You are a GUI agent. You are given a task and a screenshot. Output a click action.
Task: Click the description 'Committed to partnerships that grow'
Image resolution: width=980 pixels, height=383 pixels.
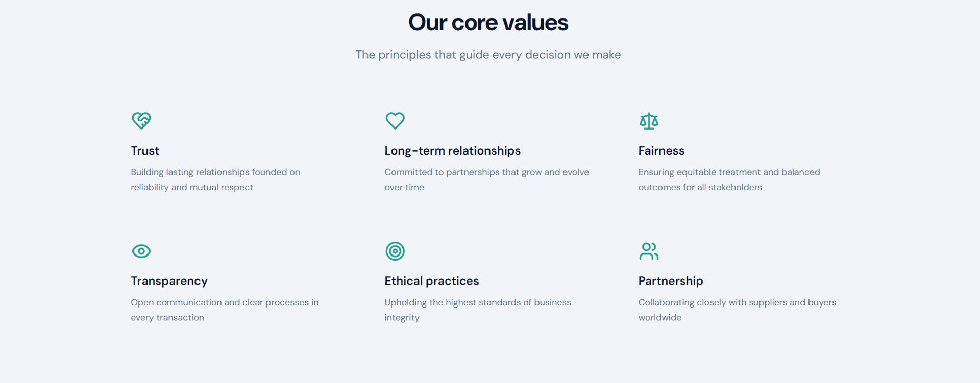(x=486, y=172)
